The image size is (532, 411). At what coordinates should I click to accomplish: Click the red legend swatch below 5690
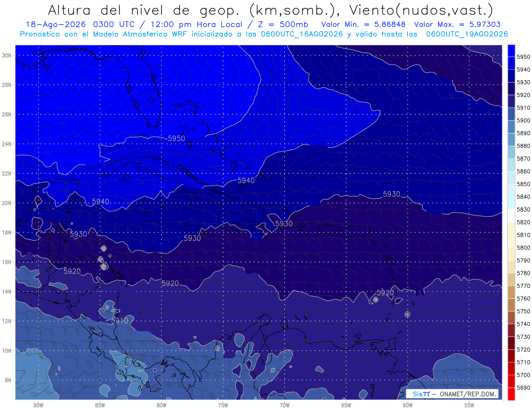pyautogui.click(x=511, y=394)
